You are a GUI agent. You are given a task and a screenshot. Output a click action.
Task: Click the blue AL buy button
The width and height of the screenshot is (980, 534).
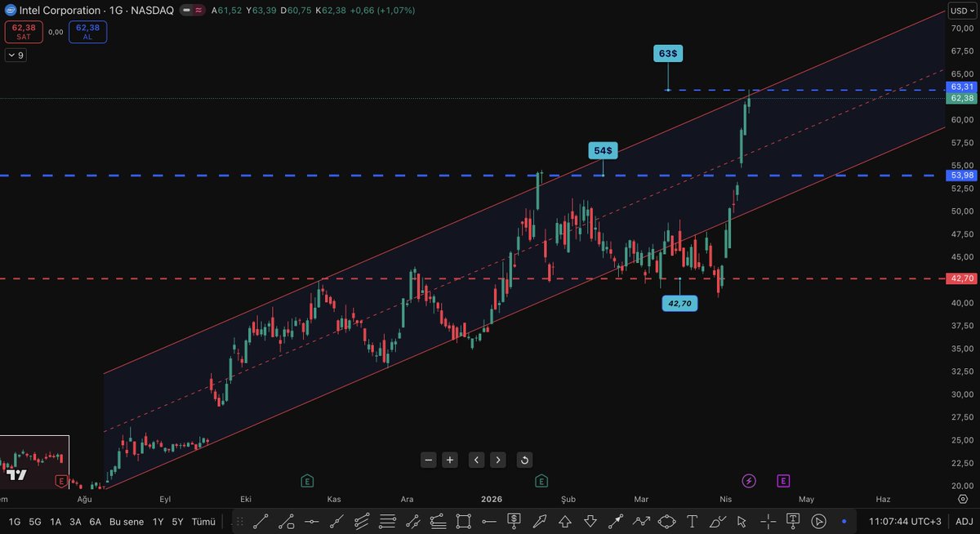(87, 32)
